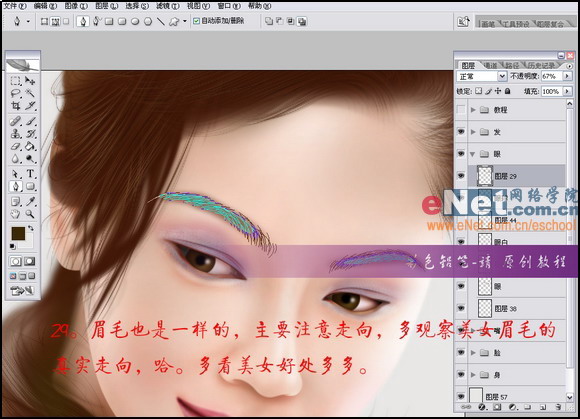Expand the 身 layer group
Screen dimensions: 580x419
pos(473,375)
